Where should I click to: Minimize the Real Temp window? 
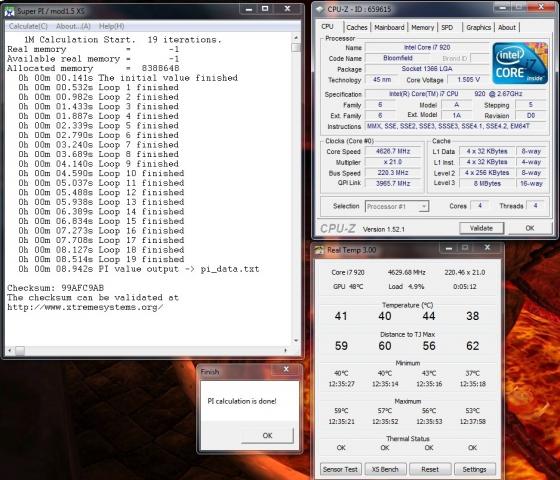[449, 248]
